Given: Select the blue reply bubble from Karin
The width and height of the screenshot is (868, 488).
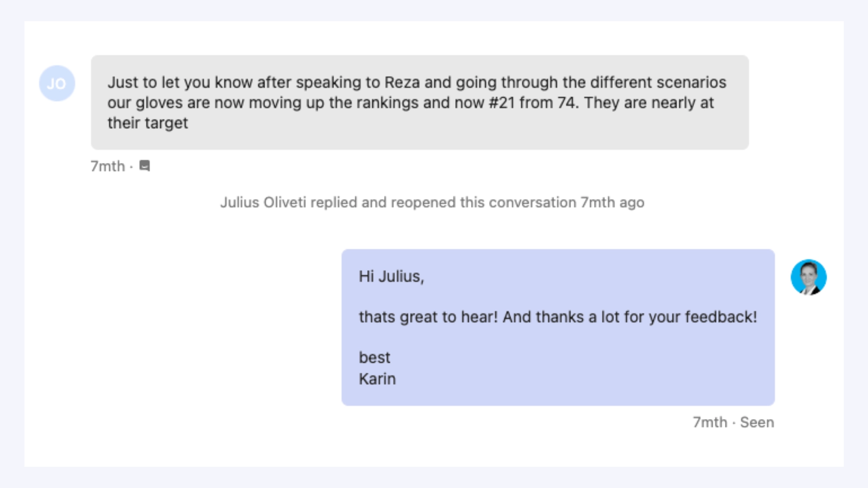Looking at the screenshot, I should pos(558,328).
